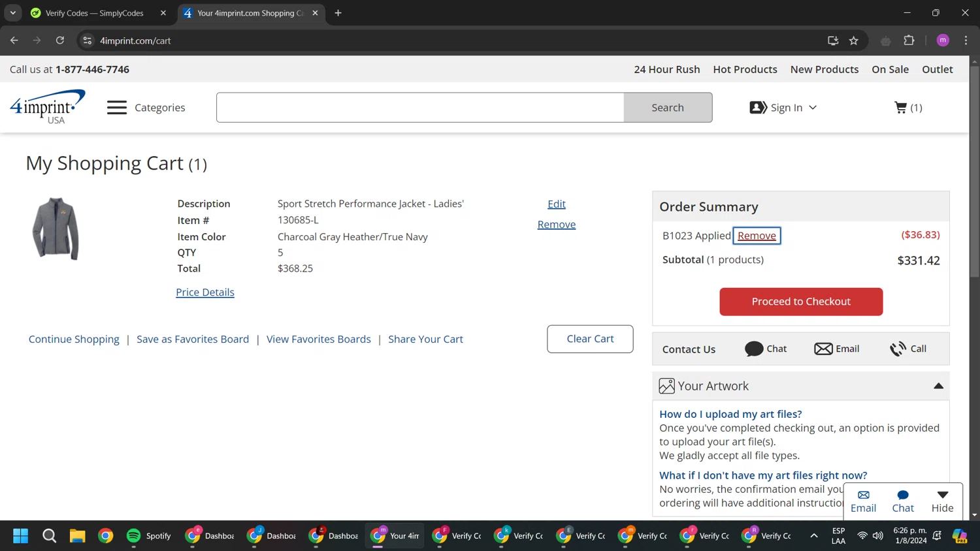The image size is (980, 551).
Task: Click the install app icon in address bar
Action: (x=833, y=40)
